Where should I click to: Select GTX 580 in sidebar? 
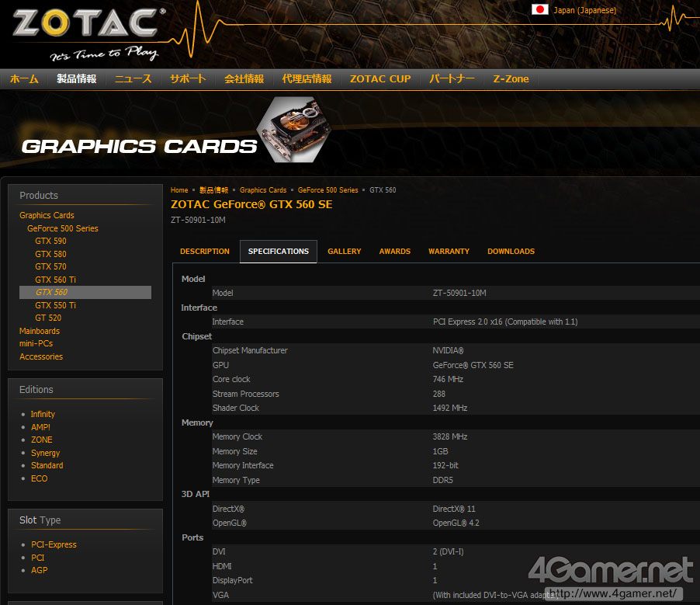[x=50, y=254]
